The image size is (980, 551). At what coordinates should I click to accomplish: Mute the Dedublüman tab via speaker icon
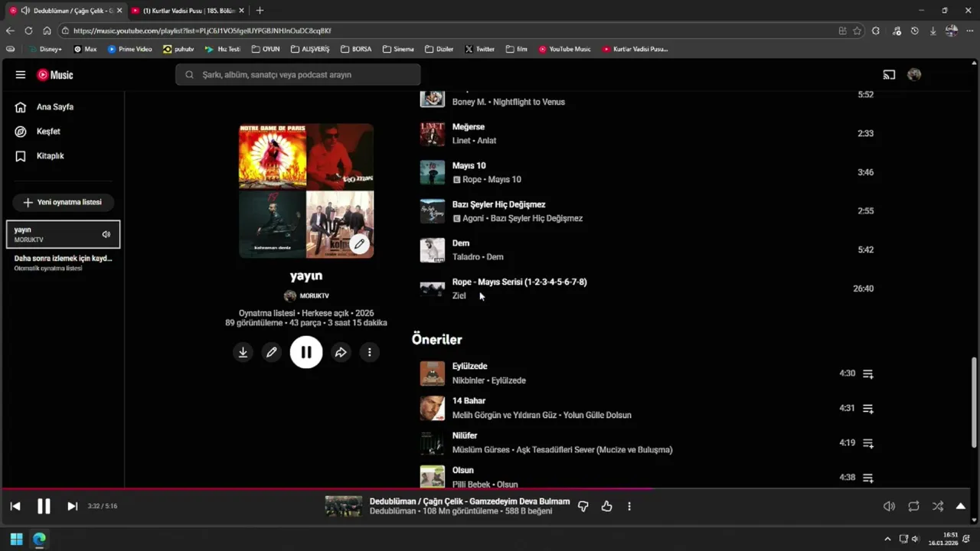25,11
